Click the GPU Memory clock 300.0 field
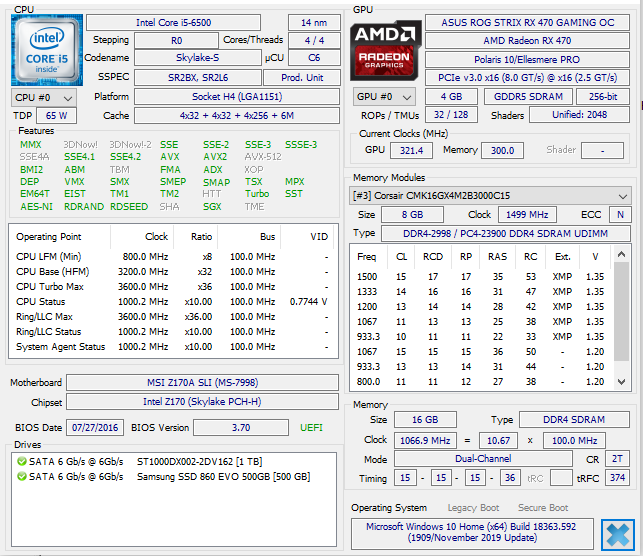The height and width of the screenshot is (556, 643). point(502,150)
